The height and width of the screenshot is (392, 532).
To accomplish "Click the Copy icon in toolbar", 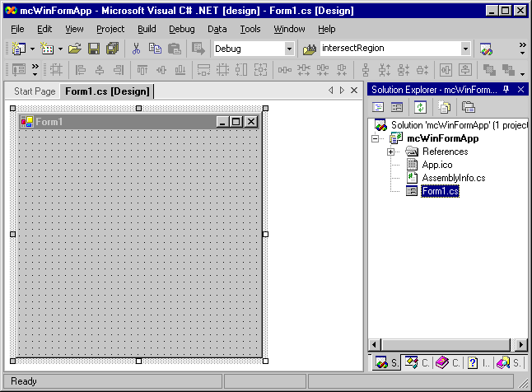I will coord(155,49).
